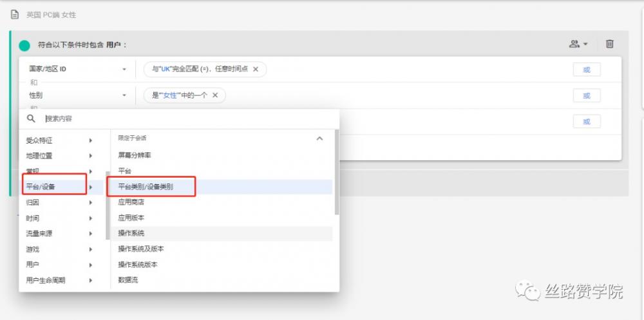Select the 平台/设备 category
This screenshot has width=644, height=320.
[x=59, y=187]
